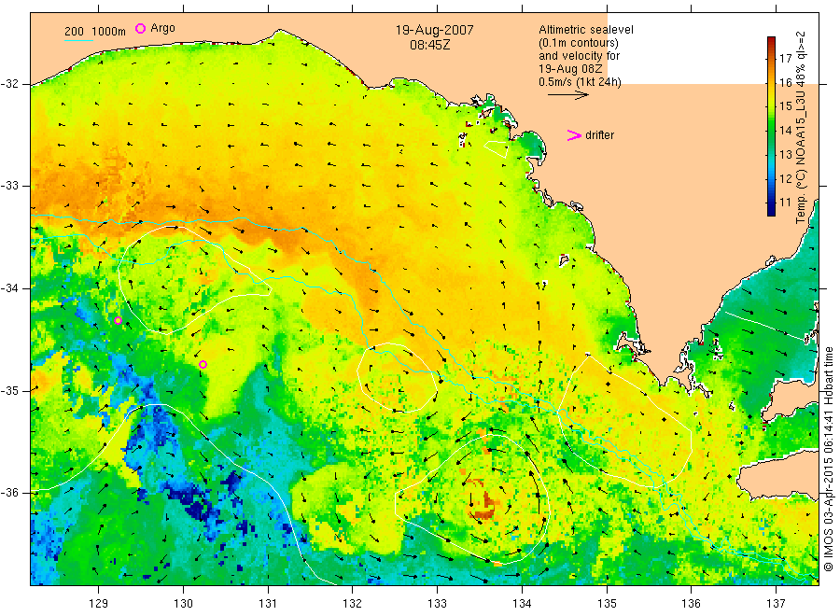Click the cyan bathymetry legend line
Screen dimensions: 840x616
point(78,40)
